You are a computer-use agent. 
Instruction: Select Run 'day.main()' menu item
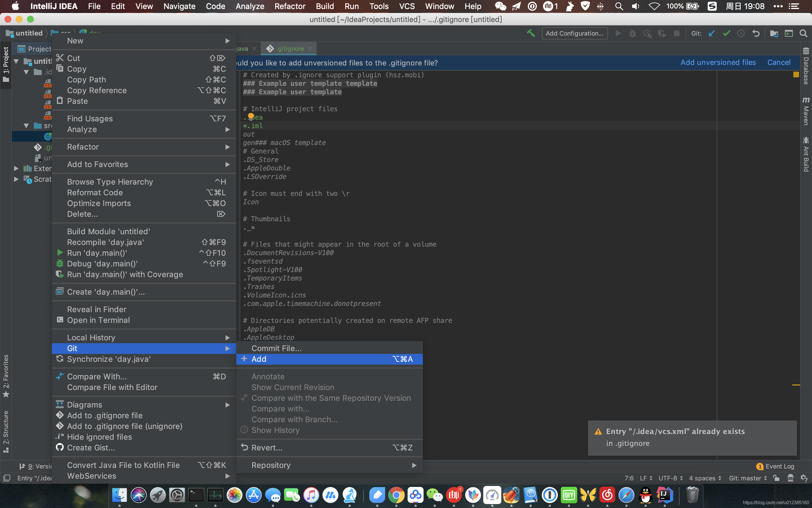pos(144,253)
